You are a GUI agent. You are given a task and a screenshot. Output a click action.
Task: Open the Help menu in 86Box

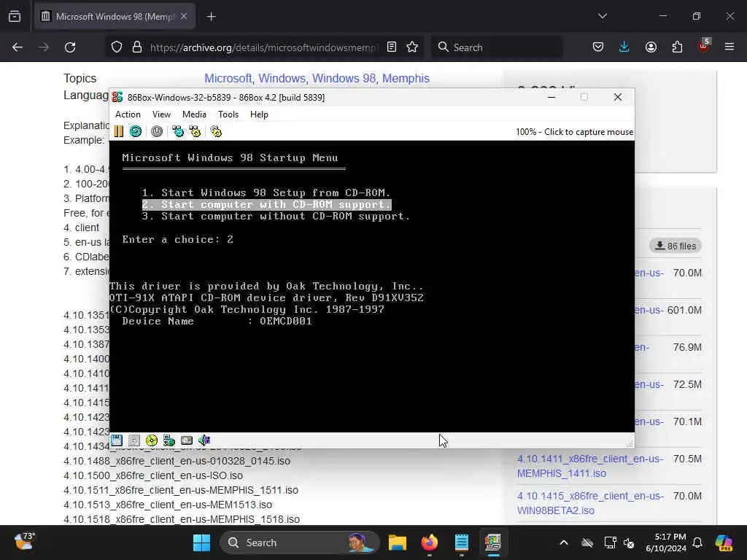coord(259,114)
